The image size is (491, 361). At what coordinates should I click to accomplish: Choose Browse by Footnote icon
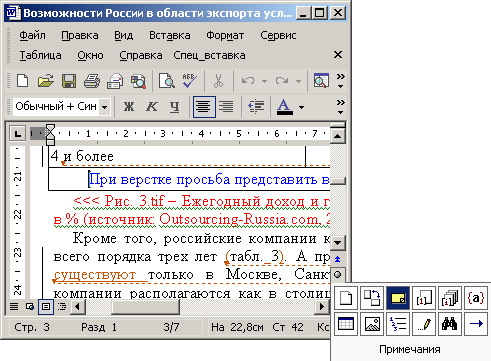(x=424, y=298)
